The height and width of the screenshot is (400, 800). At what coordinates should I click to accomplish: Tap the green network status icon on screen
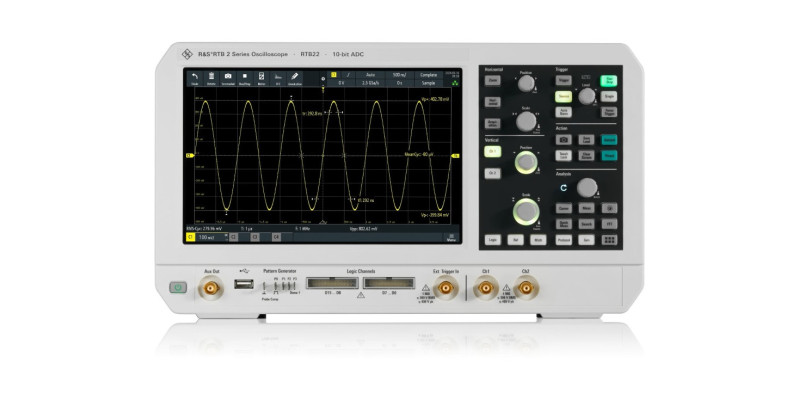point(455,83)
